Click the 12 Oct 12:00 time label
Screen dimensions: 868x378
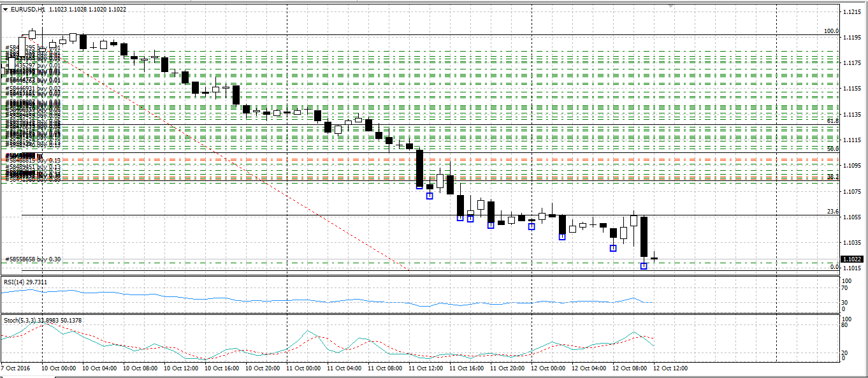click(670, 368)
